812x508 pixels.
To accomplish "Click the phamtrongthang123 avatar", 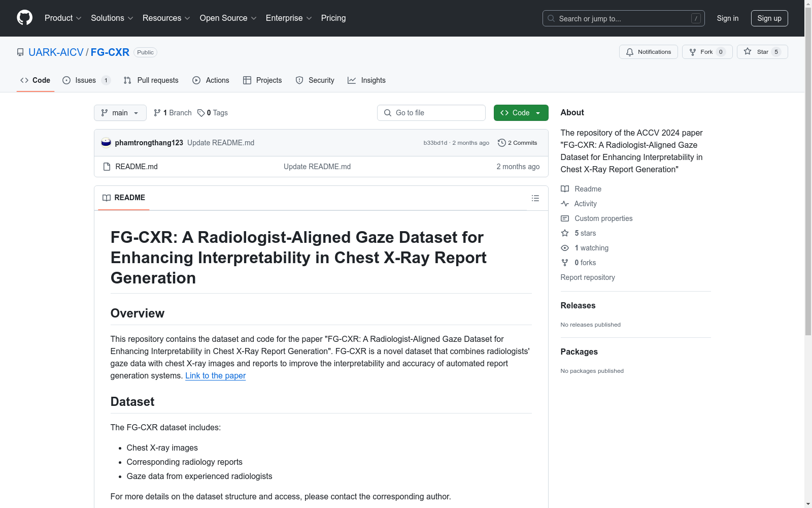I will (106, 143).
